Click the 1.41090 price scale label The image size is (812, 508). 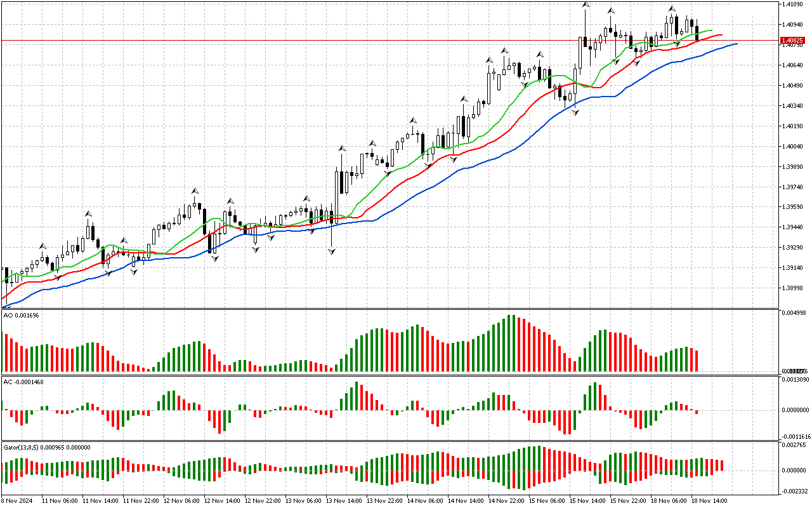coord(793,4)
